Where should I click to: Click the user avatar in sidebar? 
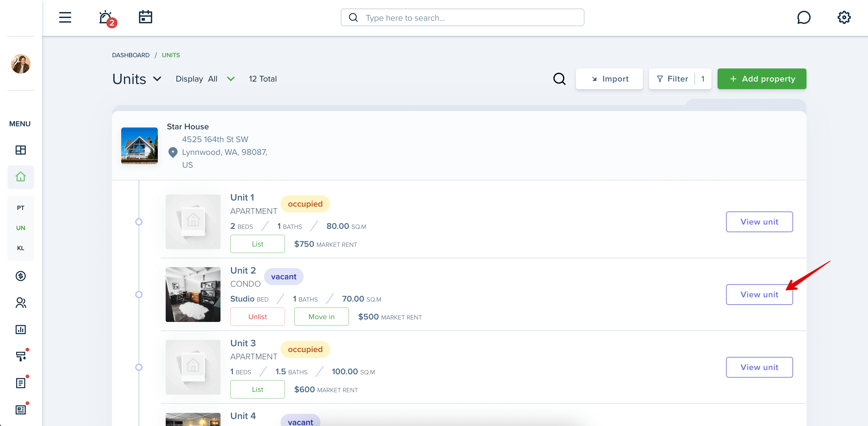pos(20,64)
